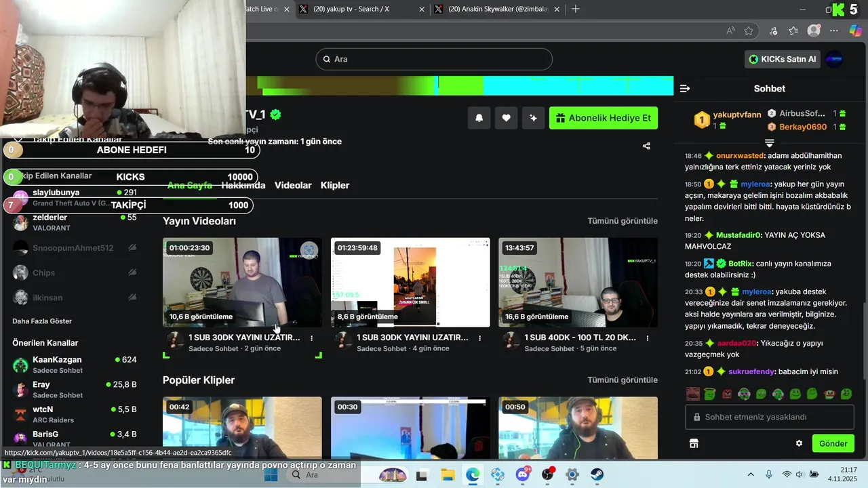This screenshot has width=868, height=488.
Task: Open the 01:00:23:30 stream video thumbnail
Action: [242, 283]
